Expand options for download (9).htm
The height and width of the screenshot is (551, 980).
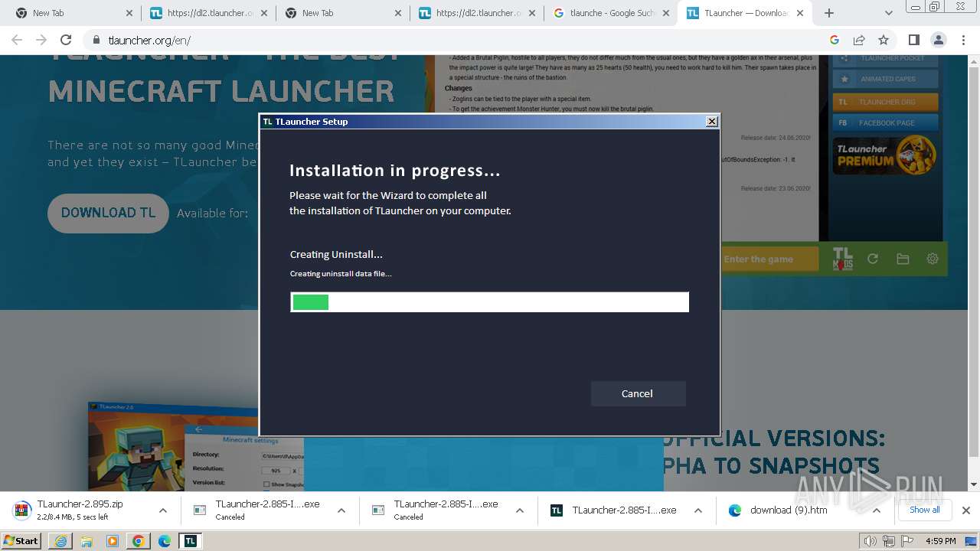(877, 510)
